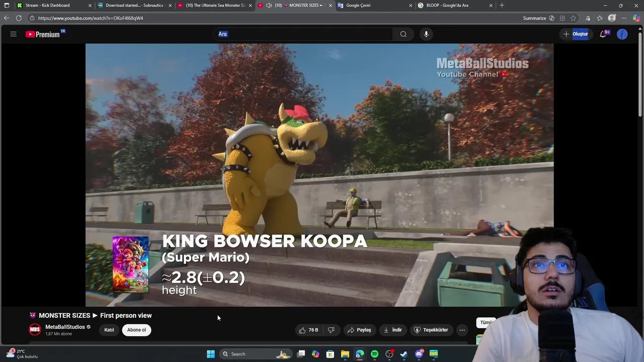Open Edge settings and more menu

click(x=624, y=18)
